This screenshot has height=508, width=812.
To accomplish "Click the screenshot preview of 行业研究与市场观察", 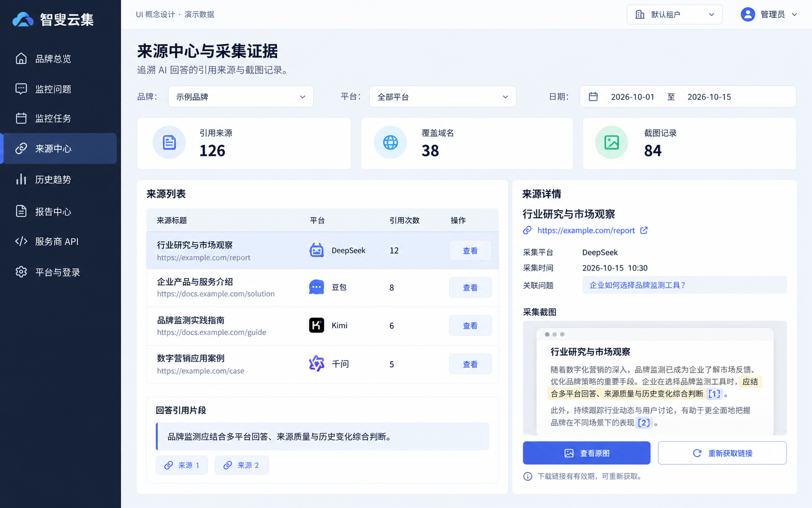I will [655, 378].
